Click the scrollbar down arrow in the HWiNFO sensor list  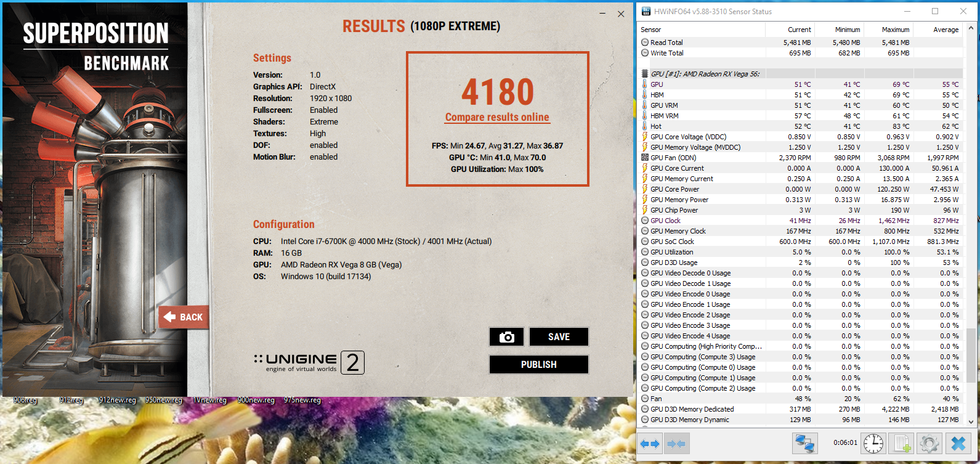[x=971, y=421]
